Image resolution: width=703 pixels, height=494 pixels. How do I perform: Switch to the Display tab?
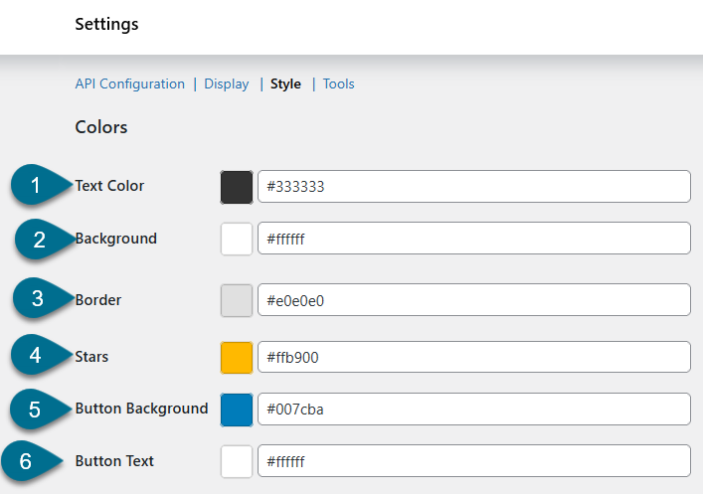click(226, 84)
